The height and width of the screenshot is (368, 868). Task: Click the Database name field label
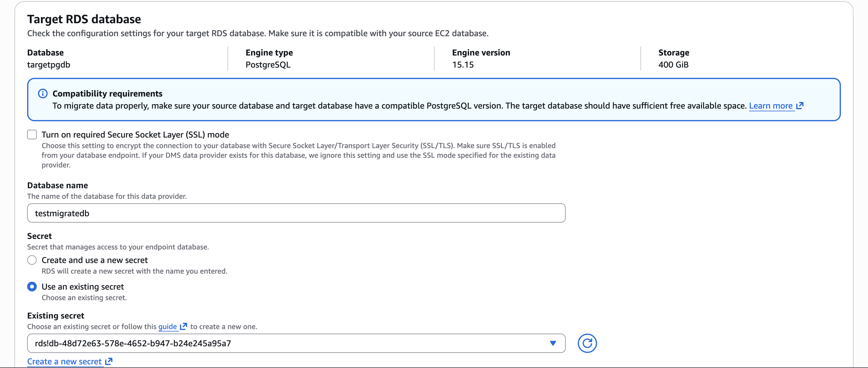[57, 186]
